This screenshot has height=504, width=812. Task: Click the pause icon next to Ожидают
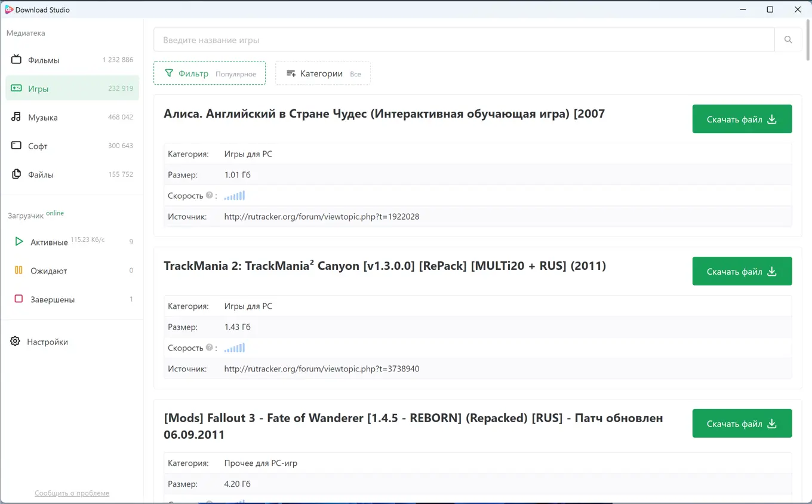[19, 271]
